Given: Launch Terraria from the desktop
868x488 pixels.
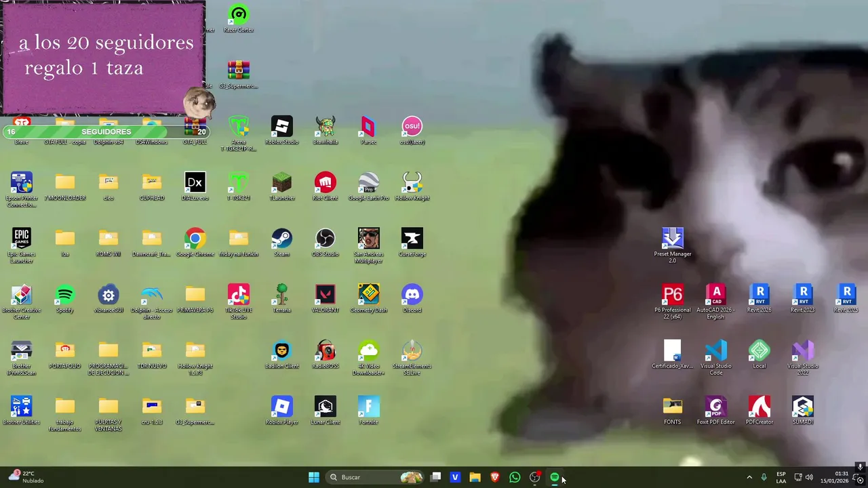Looking at the screenshot, I should point(282,300).
